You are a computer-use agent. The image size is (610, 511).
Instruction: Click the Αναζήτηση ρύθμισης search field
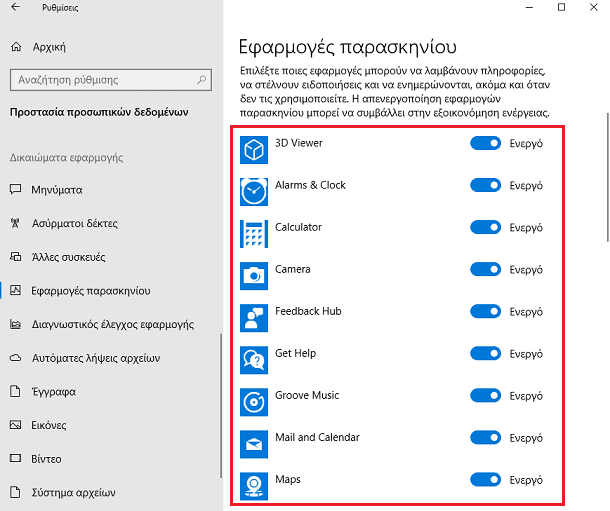[111, 80]
